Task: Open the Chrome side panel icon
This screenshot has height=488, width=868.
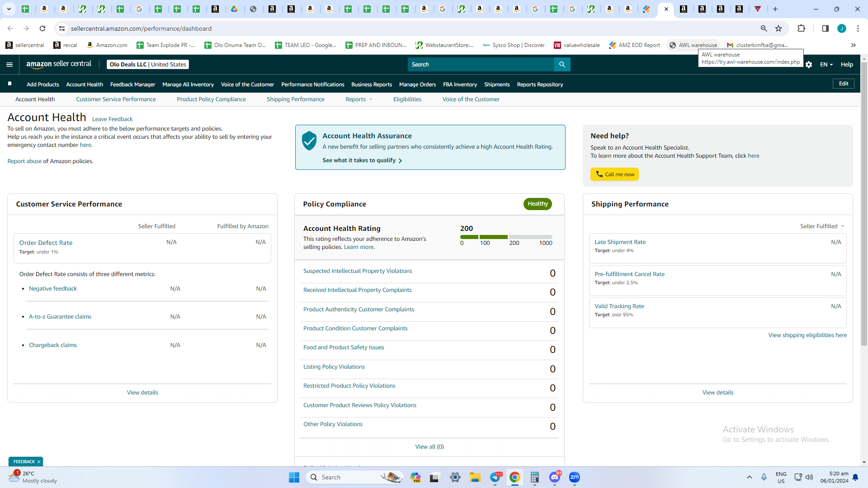Action: coord(825,28)
